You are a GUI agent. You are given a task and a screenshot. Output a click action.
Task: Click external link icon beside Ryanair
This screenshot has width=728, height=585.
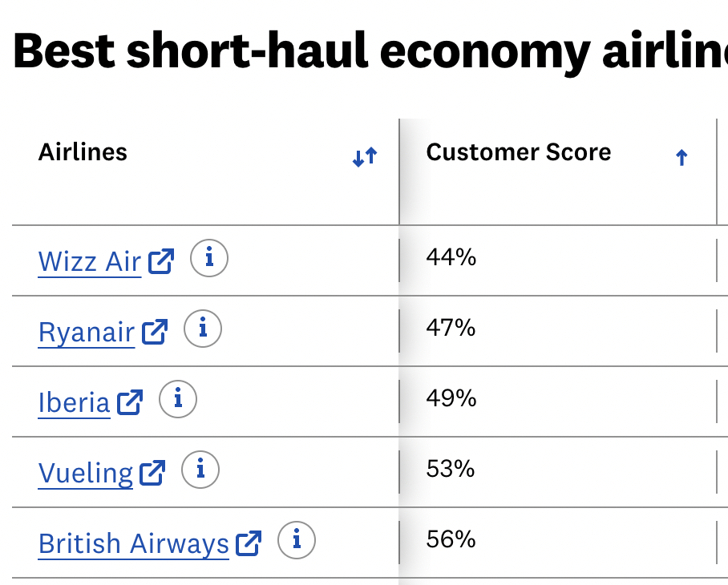pos(155,332)
